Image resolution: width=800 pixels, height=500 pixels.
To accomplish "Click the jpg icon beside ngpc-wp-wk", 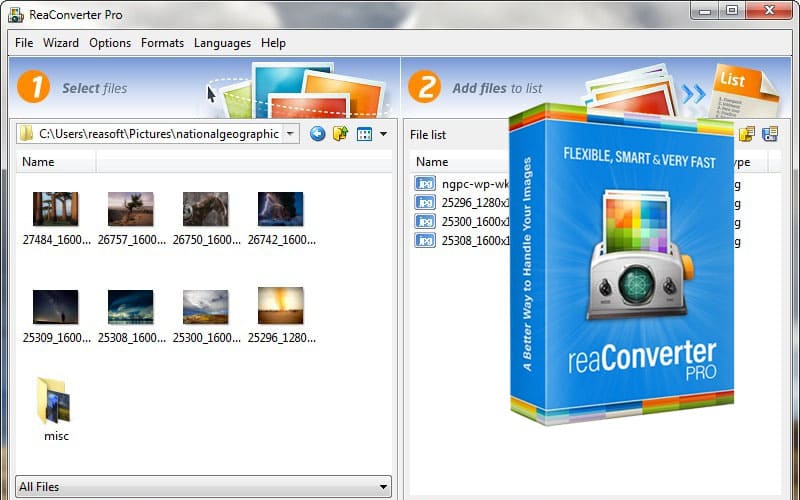I will point(425,183).
